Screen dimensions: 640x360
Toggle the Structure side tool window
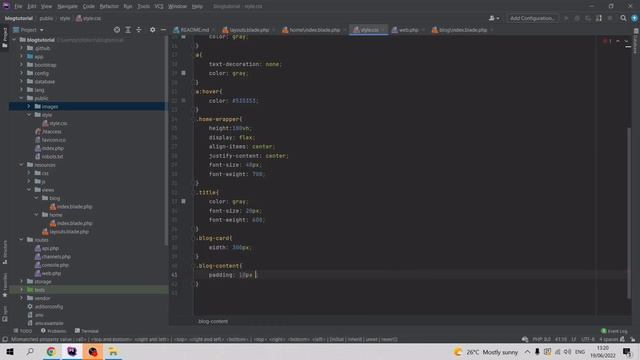4,252
